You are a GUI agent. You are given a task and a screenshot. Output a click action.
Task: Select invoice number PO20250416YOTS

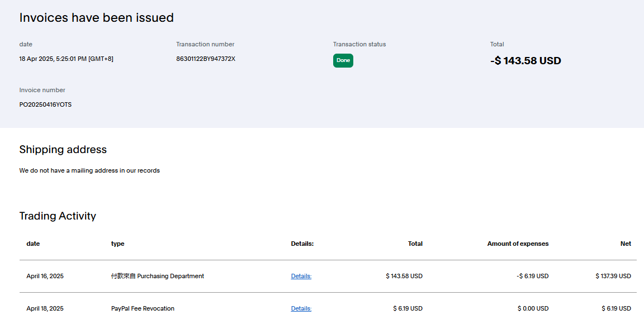45,104
